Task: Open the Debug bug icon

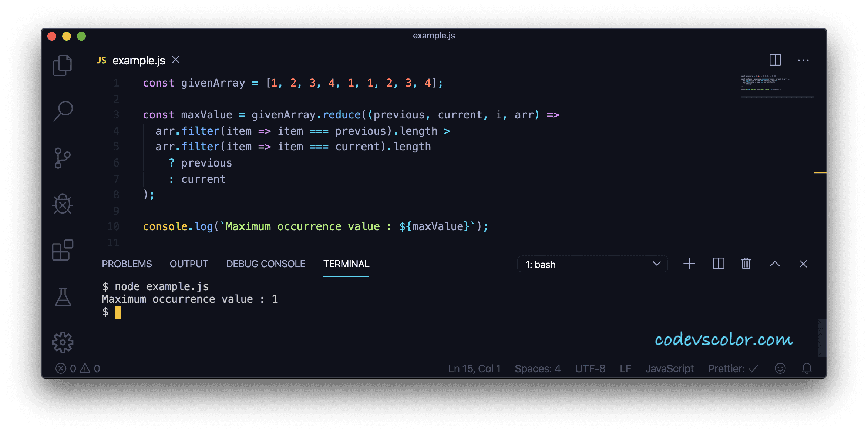Action: click(x=63, y=204)
